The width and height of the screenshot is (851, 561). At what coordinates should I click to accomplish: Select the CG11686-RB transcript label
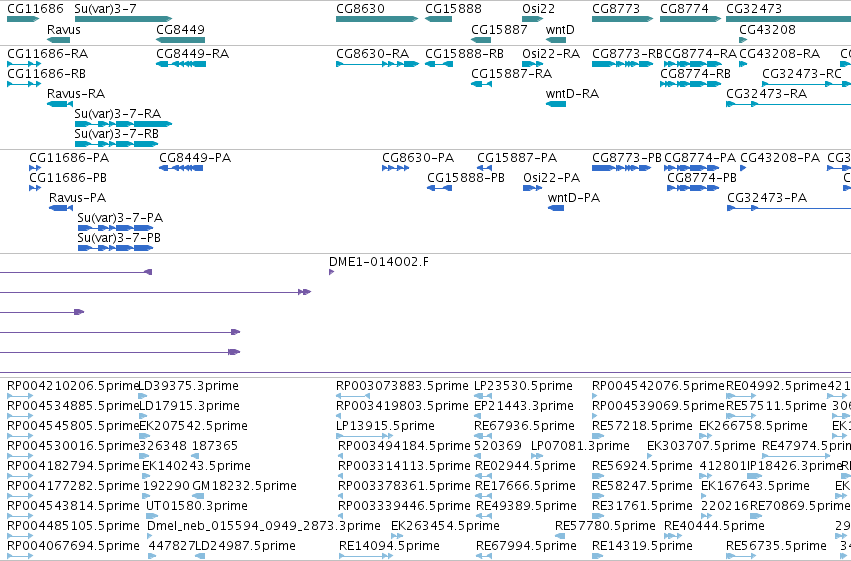(47, 74)
